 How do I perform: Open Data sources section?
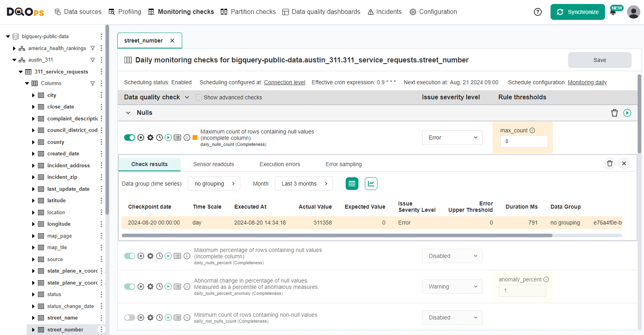(78, 12)
